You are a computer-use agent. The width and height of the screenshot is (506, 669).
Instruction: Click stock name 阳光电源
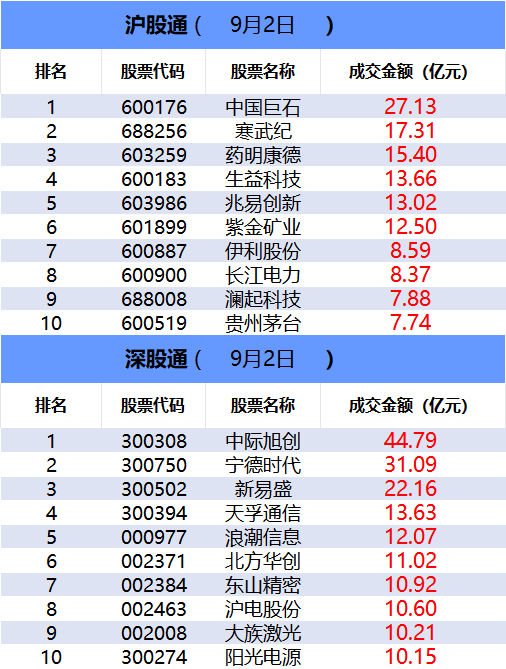point(263,657)
